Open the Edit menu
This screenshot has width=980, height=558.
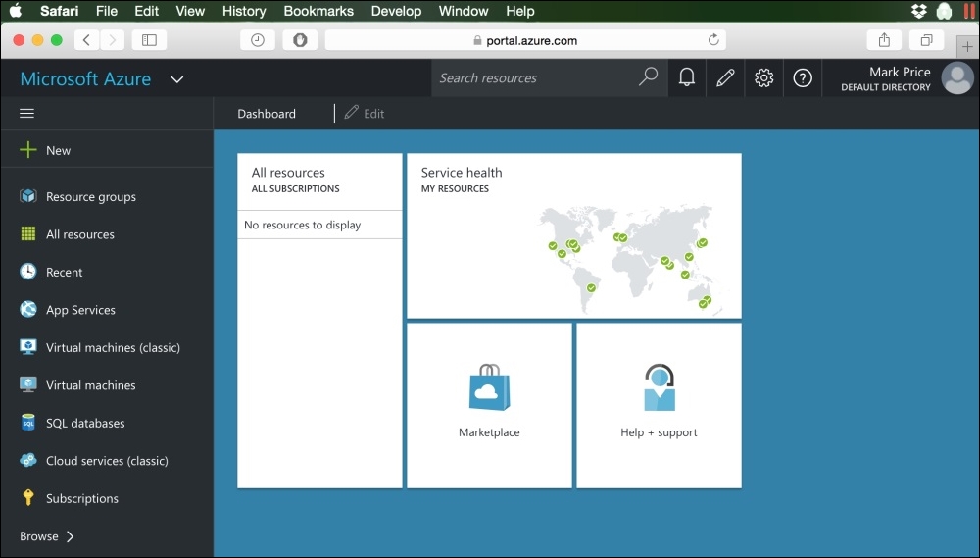coord(146,11)
